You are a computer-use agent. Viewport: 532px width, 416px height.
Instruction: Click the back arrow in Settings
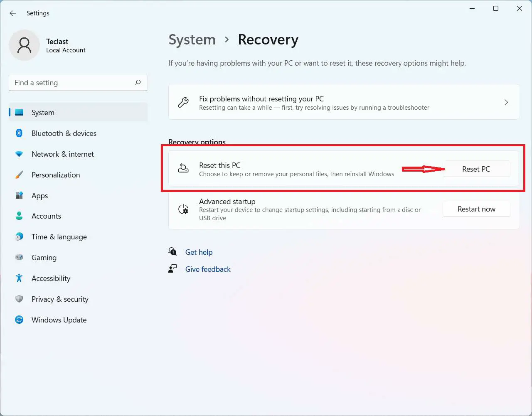tap(13, 13)
